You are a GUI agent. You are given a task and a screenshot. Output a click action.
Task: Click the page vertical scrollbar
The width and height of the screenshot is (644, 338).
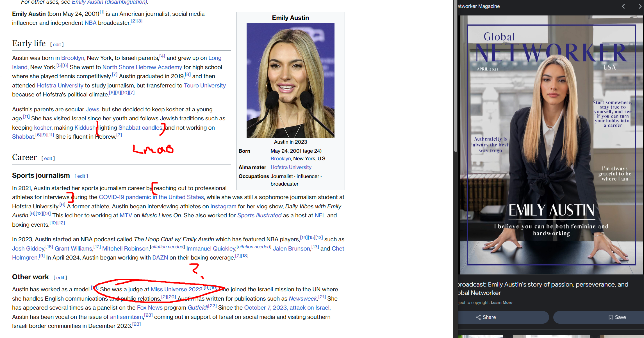pos(456,76)
